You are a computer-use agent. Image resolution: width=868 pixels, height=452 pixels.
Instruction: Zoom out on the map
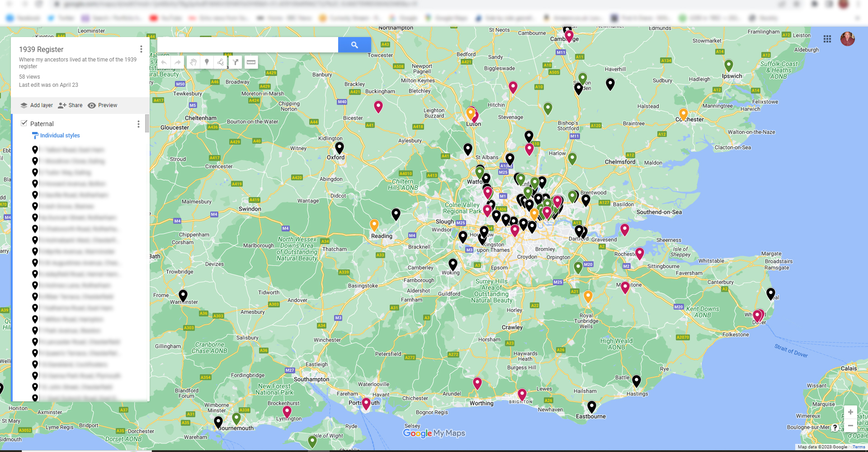[x=850, y=425]
